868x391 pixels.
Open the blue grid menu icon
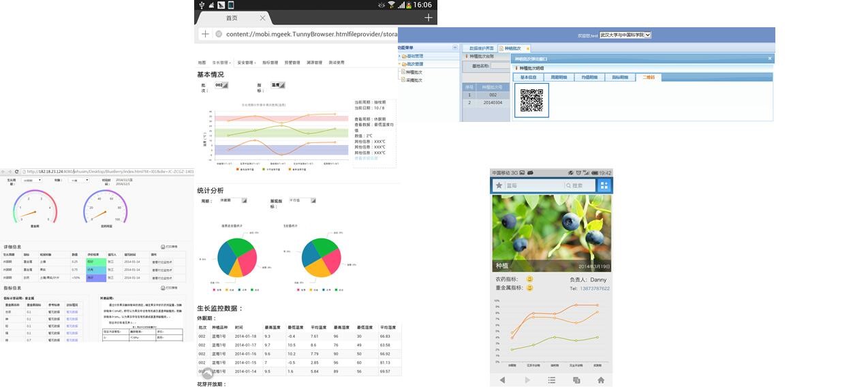click(604, 185)
